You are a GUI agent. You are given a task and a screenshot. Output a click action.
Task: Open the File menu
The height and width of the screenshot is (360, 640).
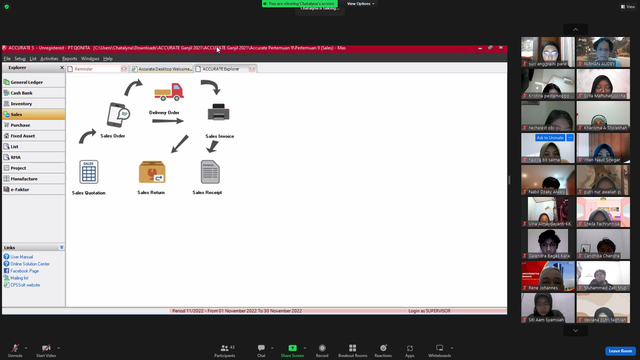[x=7, y=59]
